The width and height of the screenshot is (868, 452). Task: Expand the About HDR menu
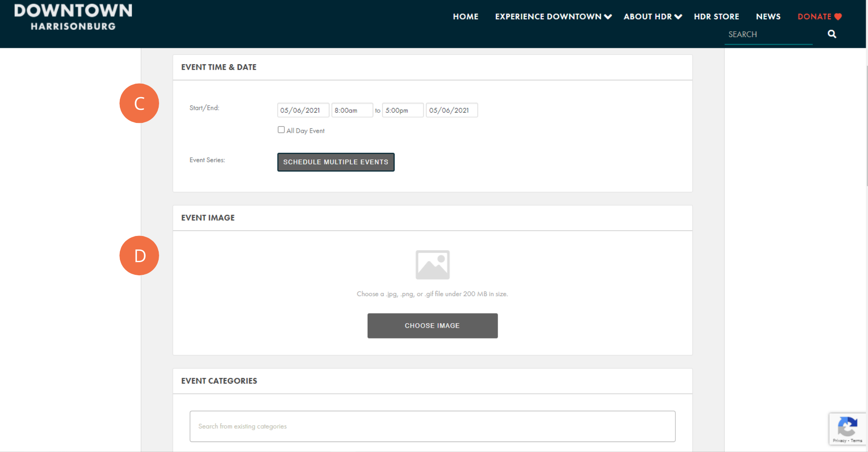coord(653,17)
